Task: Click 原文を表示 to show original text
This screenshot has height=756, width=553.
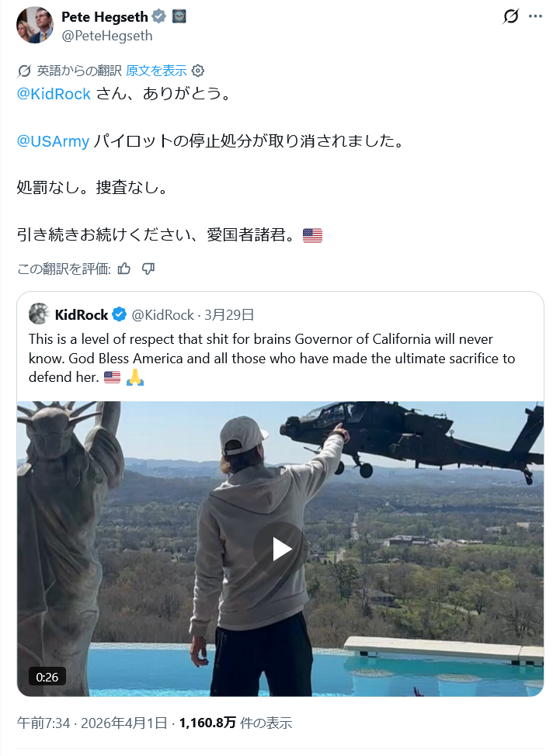Action: coord(156,71)
